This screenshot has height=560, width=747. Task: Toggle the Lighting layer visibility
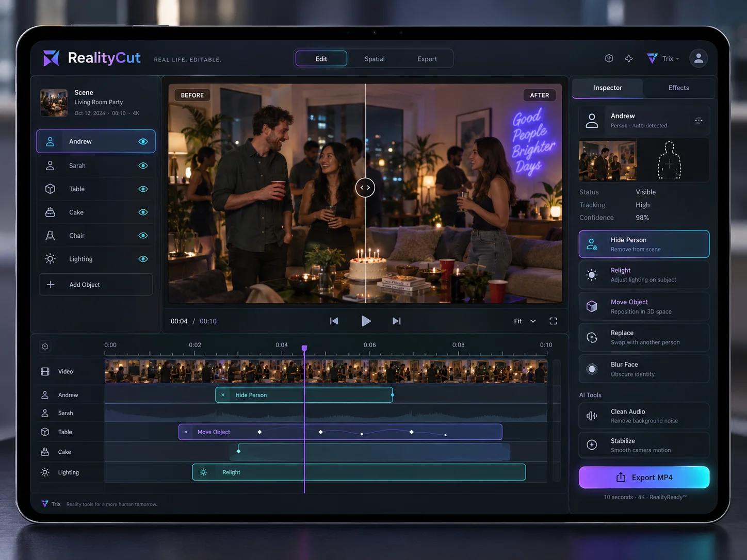pos(143,259)
